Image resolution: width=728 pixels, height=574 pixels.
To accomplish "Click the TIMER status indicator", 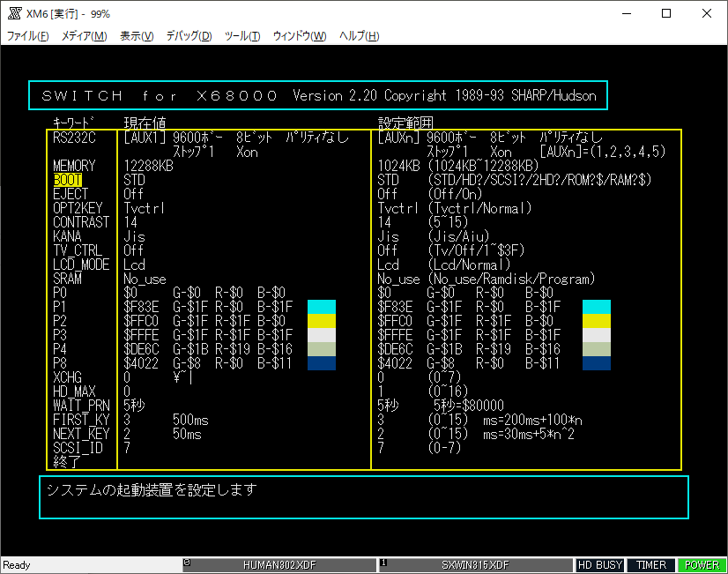I will 651,565.
